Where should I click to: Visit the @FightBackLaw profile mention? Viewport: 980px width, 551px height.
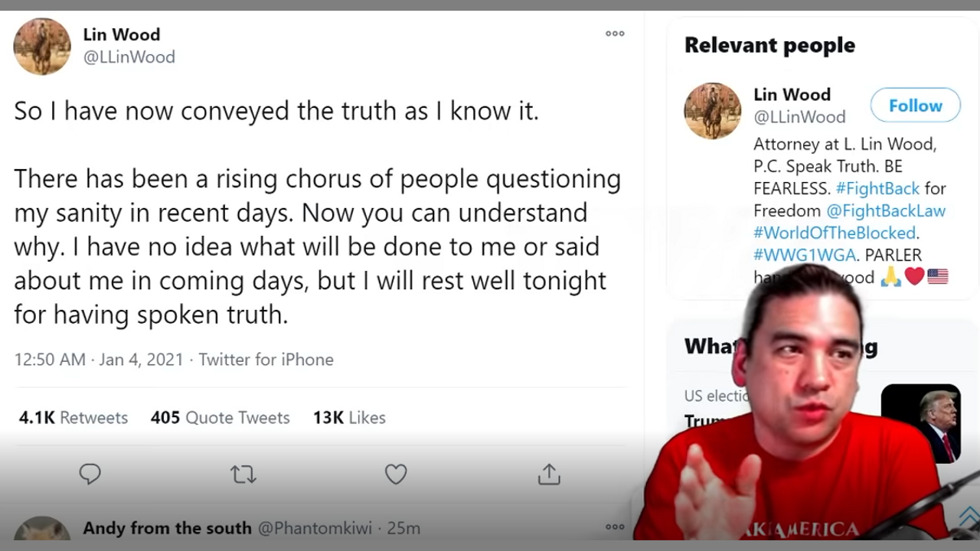point(886,210)
